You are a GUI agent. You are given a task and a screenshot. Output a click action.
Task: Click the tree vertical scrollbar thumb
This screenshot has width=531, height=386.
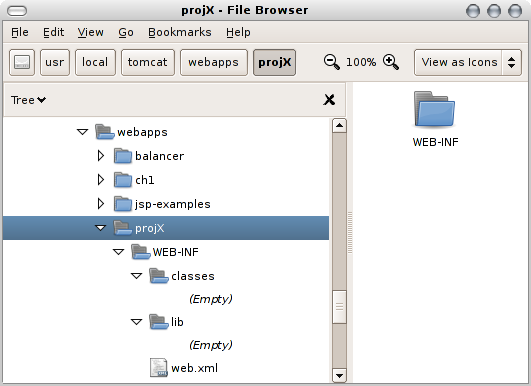[x=339, y=307]
